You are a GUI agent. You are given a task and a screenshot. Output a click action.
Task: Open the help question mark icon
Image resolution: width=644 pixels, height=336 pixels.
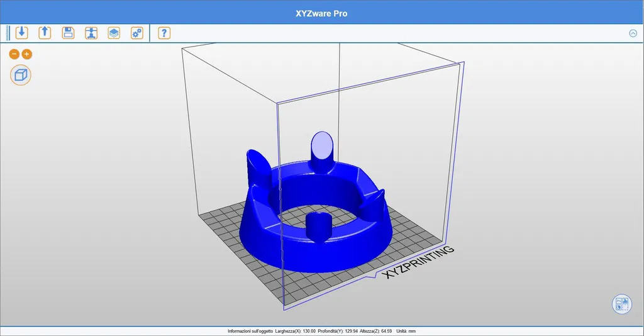(164, 33)
